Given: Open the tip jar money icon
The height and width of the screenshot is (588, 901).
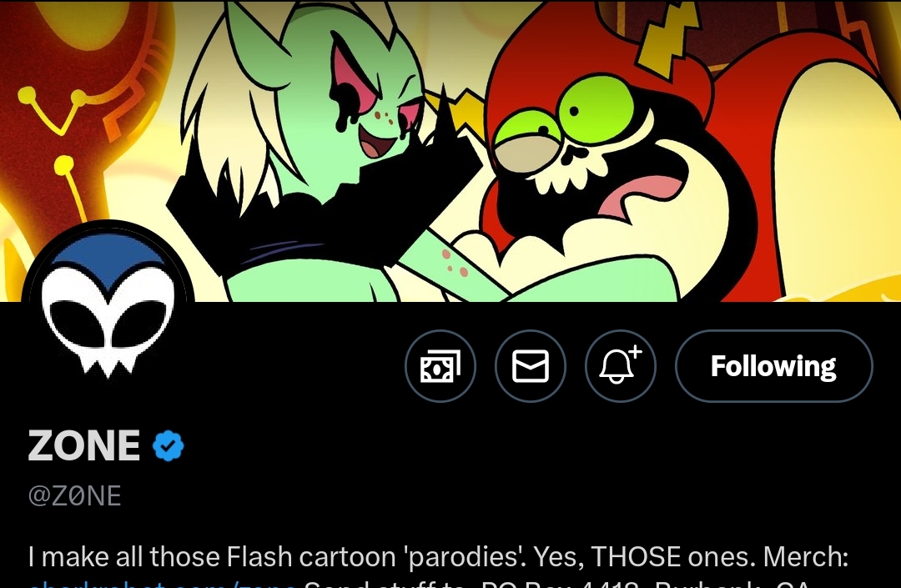Looking at the screenshot, I should tap(440, 366).
